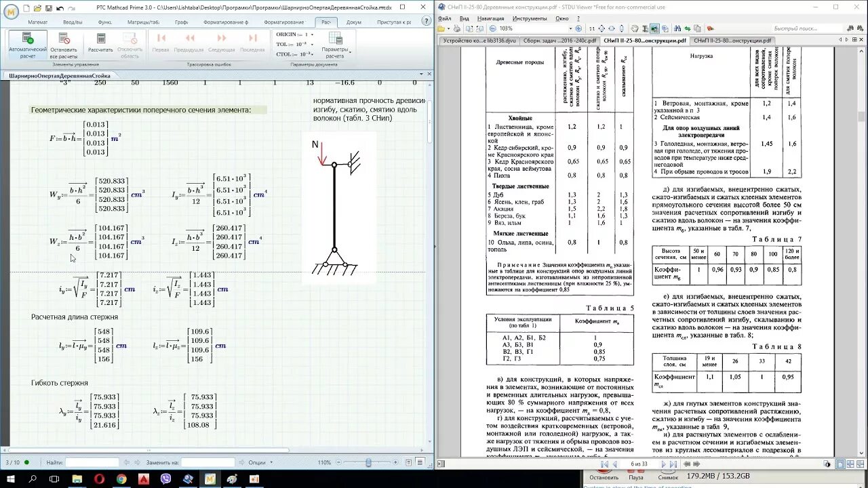The width and height of the screenshot is (868, 488).
Task: Create a new Mathcad worksheet
Action: 26,7
